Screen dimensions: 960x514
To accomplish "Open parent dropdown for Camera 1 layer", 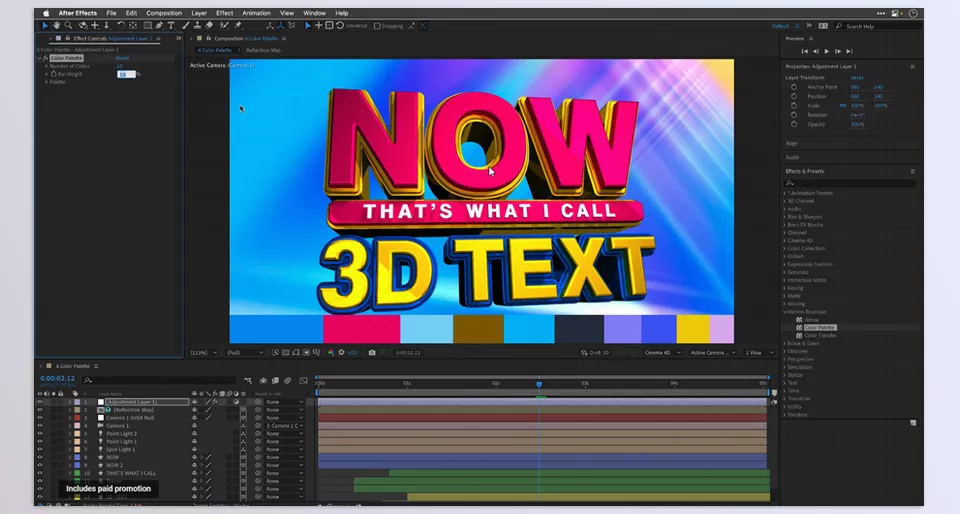I will [x=285, y=426].
